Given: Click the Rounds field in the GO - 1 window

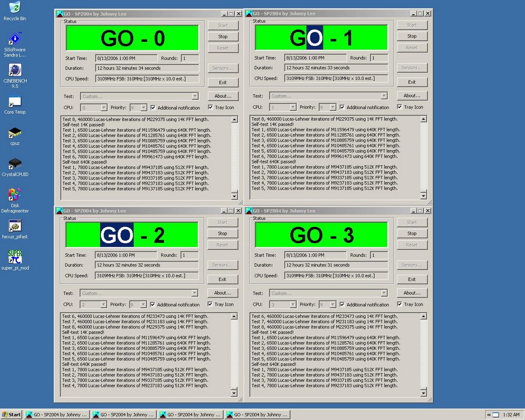Looking at the screenshot, I should [x=379, y=58].
